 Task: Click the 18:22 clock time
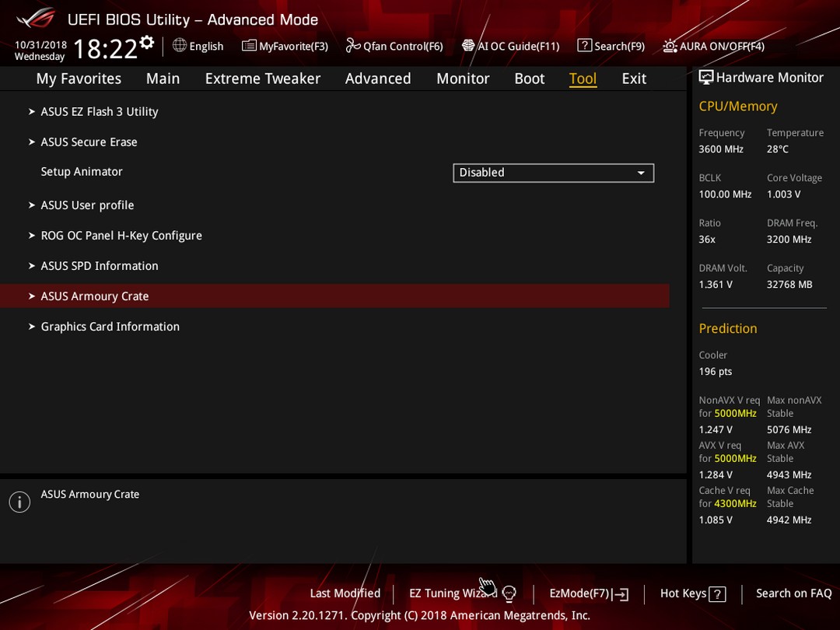point(106,49)
